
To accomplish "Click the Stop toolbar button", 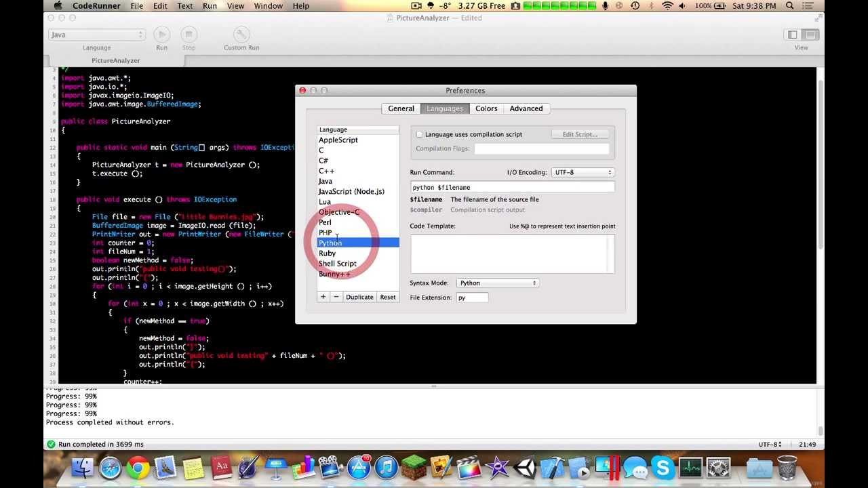I will tap(189, 35).
